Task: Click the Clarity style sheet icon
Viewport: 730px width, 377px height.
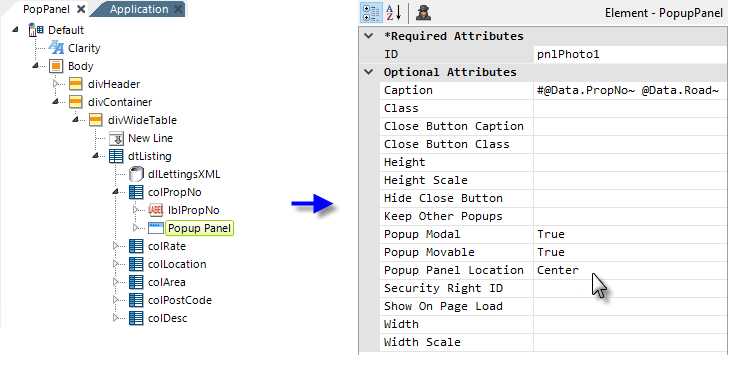Action: [56, 48]
